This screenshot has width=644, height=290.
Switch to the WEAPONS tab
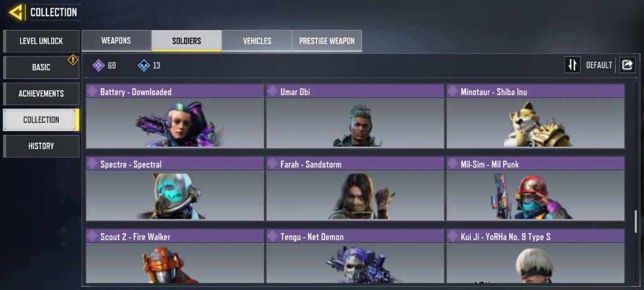pyautogui.click(x=117, y=41)
